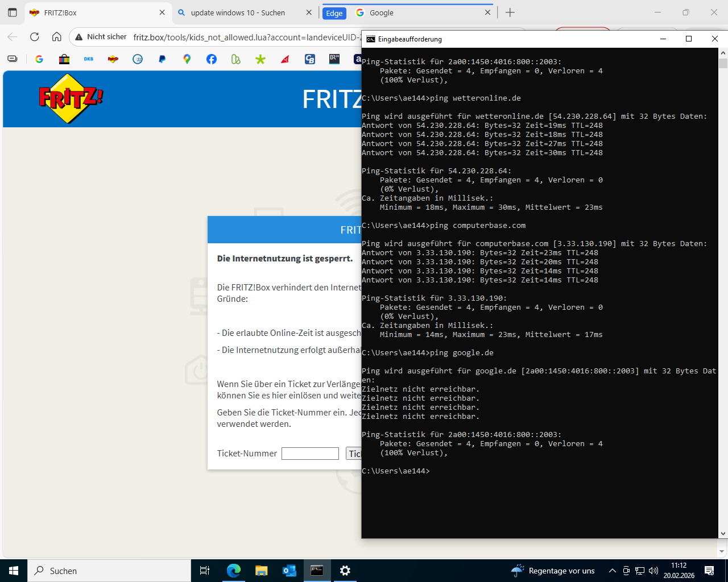Viewport: 728px width, 582px height.
Task: Open the shopping bag bookmark
Action: point(64,59)
